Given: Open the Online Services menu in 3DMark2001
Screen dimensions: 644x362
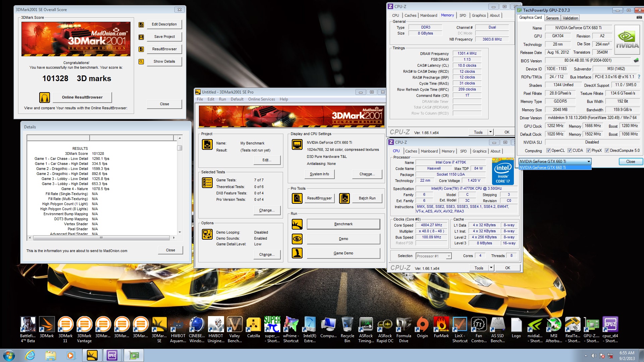Looking at the screenshot, I should point(261,99).
